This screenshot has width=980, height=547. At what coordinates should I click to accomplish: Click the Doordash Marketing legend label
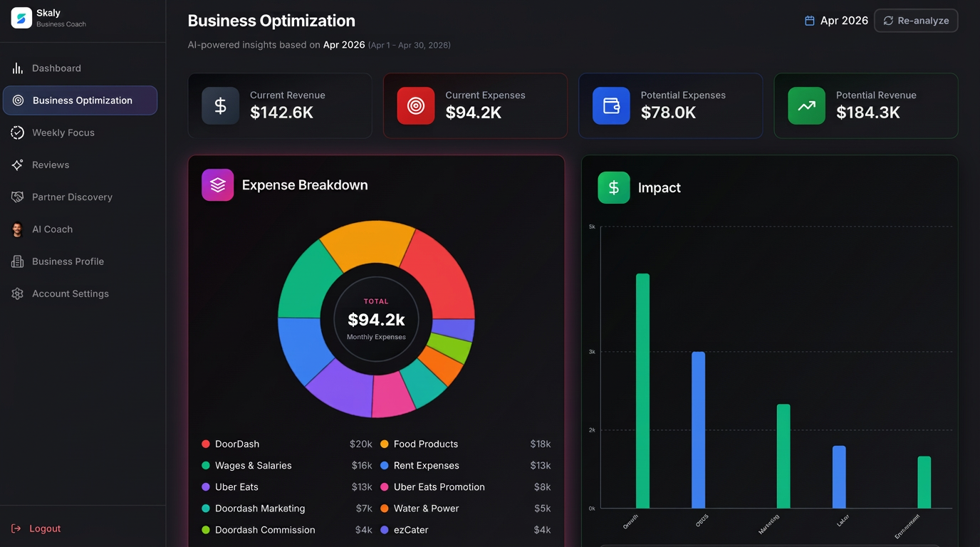tap(260, 509)
